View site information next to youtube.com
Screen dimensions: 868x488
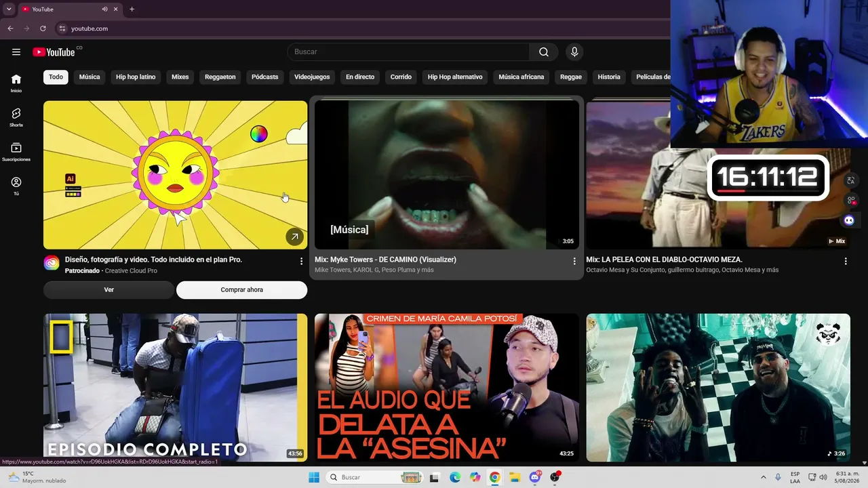pyautogui.click(x=62, y=28)
